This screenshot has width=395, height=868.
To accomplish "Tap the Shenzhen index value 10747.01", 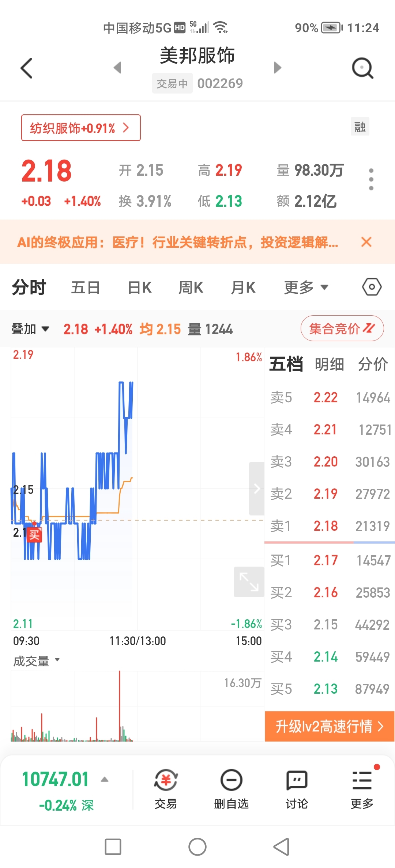I will [55, 779].
